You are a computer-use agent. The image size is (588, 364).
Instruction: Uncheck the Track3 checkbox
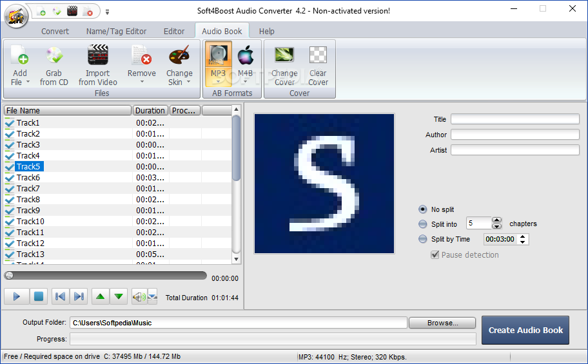(x=10, y=145)
